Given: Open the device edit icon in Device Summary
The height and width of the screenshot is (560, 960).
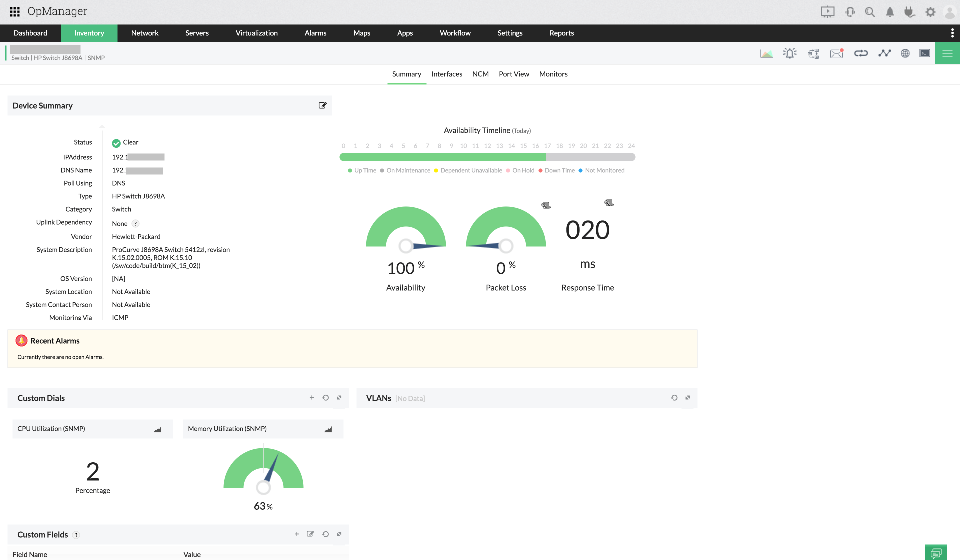Looking at the screenshot, I should (323, 105).
